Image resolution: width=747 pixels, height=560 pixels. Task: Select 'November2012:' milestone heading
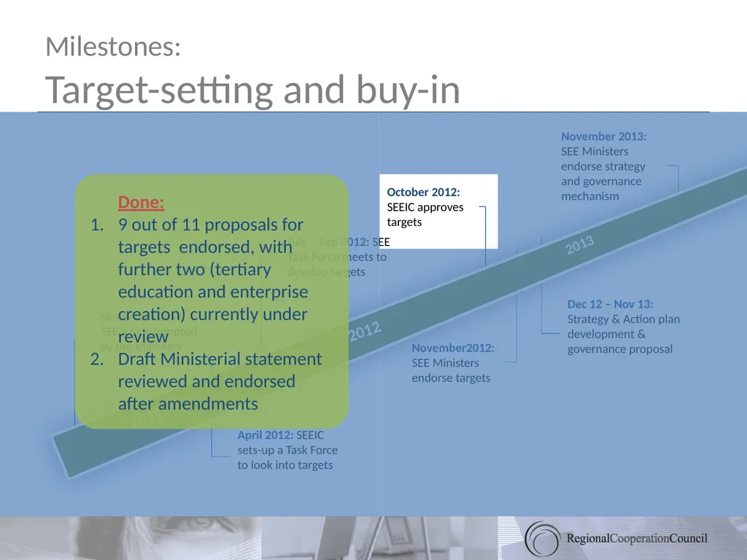(x=452, y=348)
